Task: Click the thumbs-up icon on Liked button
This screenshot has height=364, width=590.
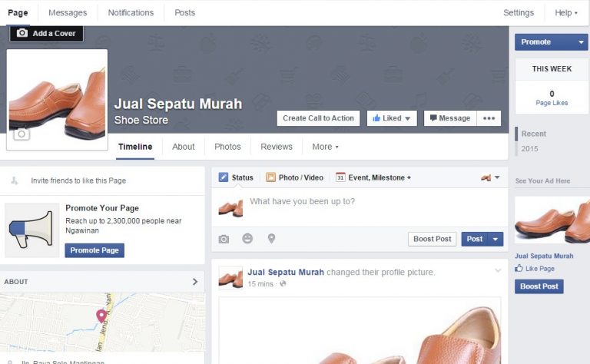Action: pyautogui.click(x=376, y=118)
